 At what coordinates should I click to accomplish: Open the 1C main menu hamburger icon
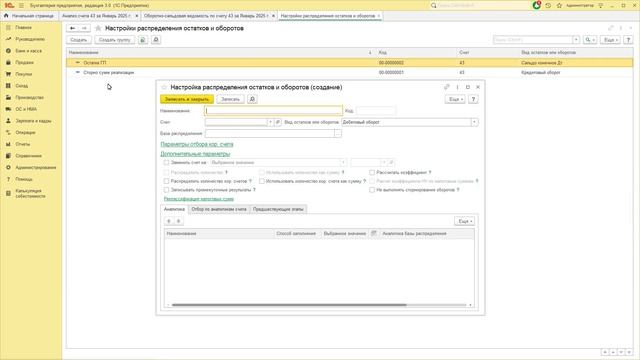point(21,5)
